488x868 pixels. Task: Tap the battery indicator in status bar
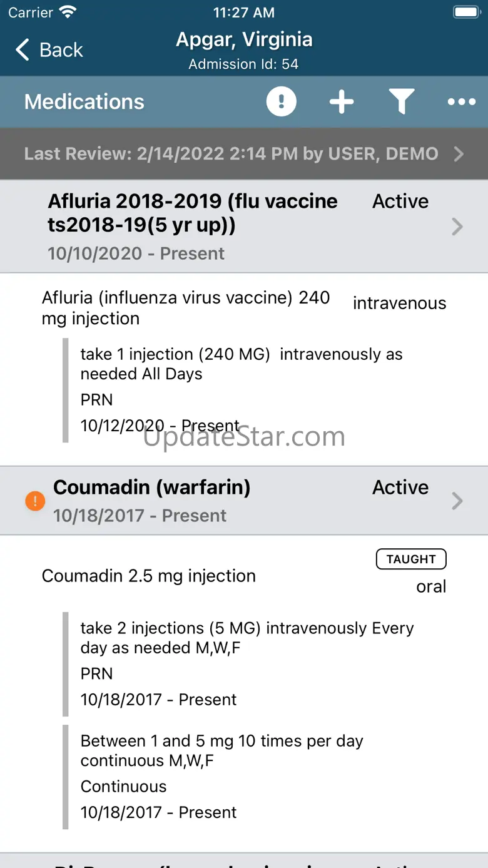[465, 12]
